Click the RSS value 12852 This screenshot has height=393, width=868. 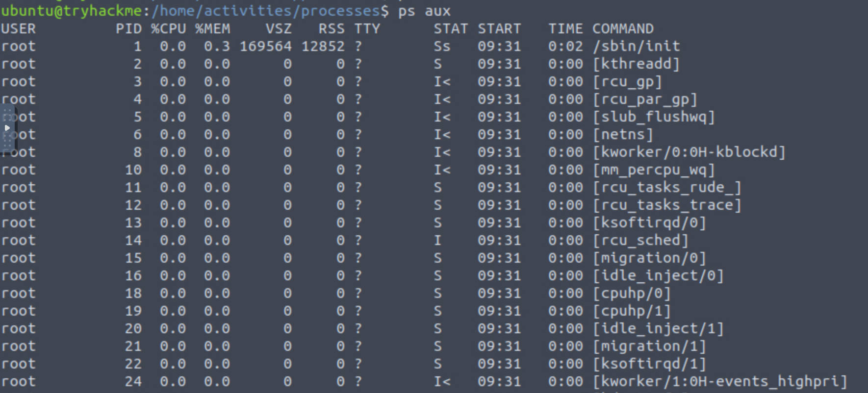[323, 47]
